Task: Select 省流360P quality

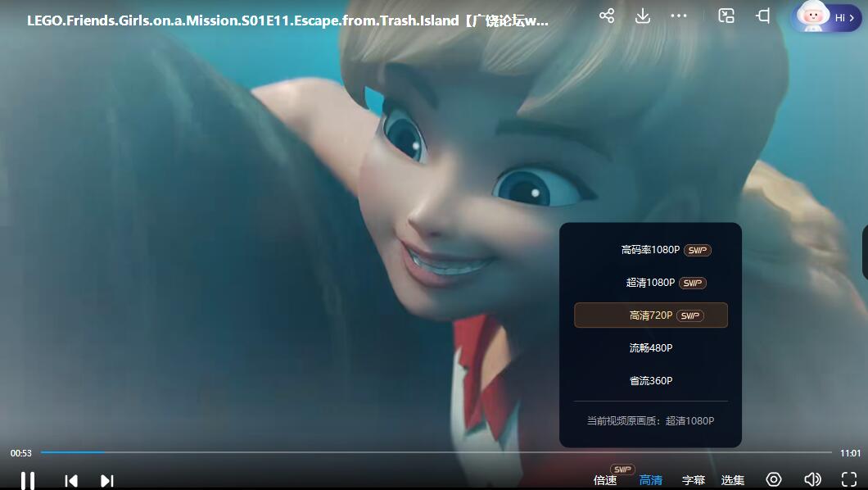Action: tap(651, 380)
